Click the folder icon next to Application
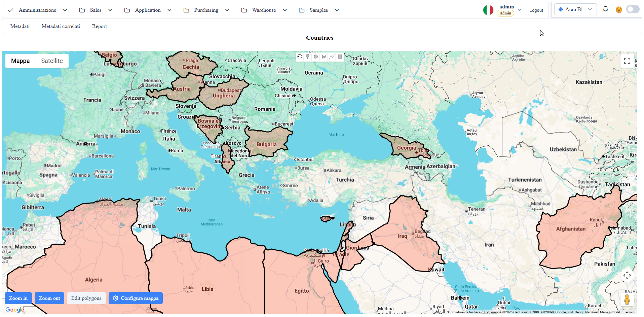The width and height of the screenshot is (644, 317). (x=127, y=10)
